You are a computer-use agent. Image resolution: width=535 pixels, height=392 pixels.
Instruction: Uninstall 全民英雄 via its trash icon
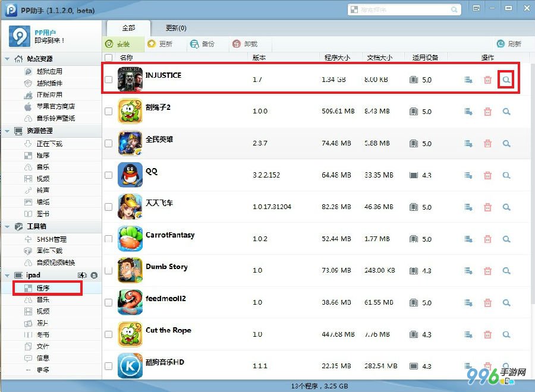pyautogui.click(x=487, y=144)
